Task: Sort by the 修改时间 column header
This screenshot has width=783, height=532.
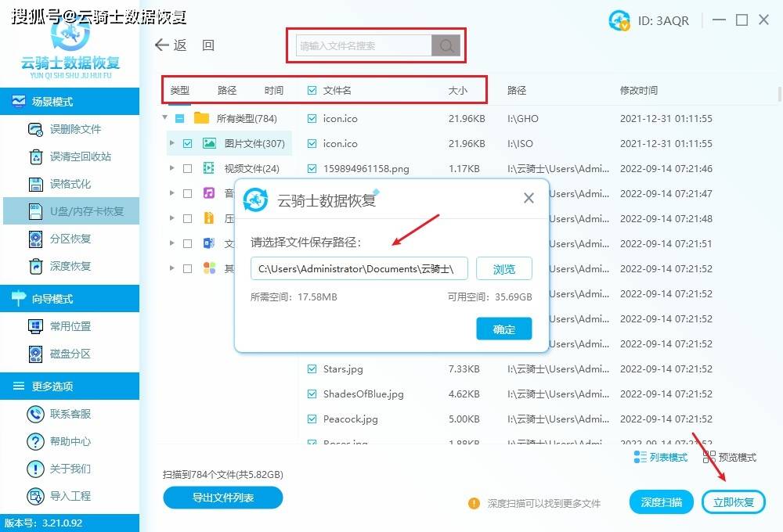Action: 639,90
